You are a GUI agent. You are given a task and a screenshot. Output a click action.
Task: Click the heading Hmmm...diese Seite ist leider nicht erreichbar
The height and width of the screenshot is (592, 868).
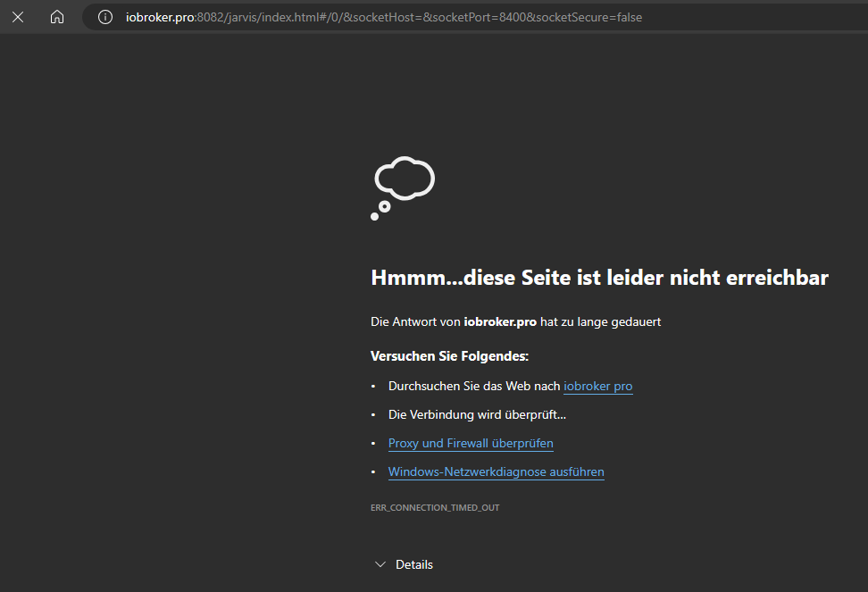tap(599, 278)
